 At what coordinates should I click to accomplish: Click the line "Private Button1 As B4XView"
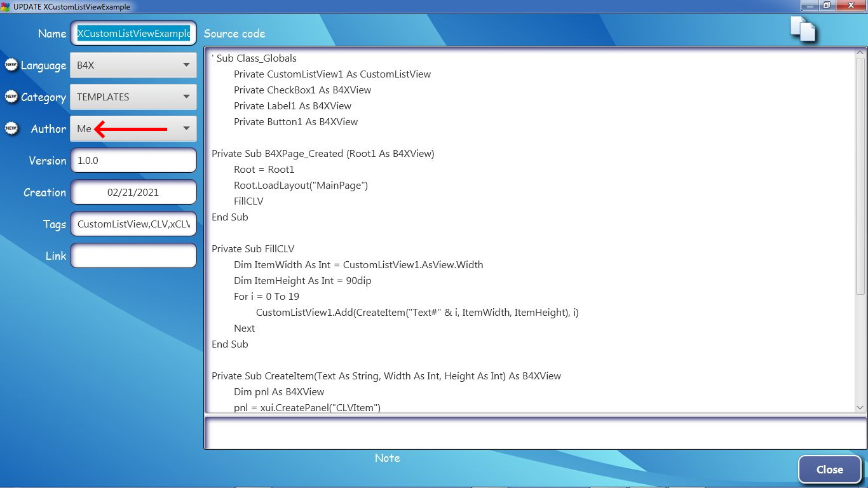295,122
